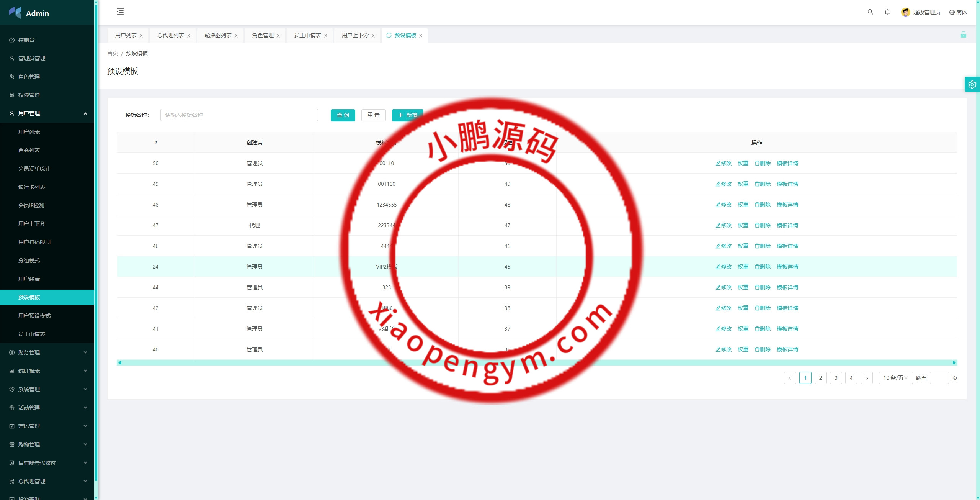Open the search magnifier icon
Screen dimensions: 980x500
(870, 12)
